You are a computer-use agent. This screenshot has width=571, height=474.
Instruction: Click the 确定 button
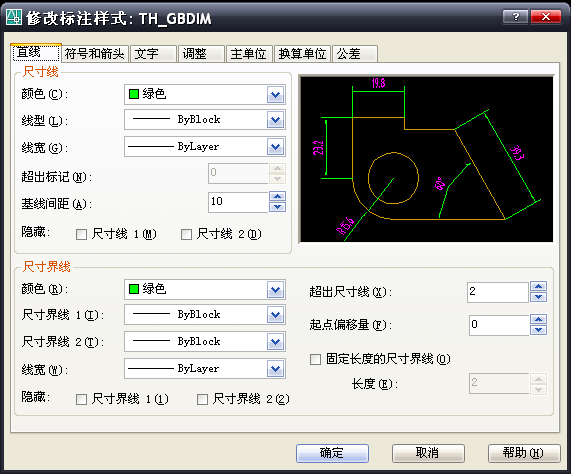point(332,453)
